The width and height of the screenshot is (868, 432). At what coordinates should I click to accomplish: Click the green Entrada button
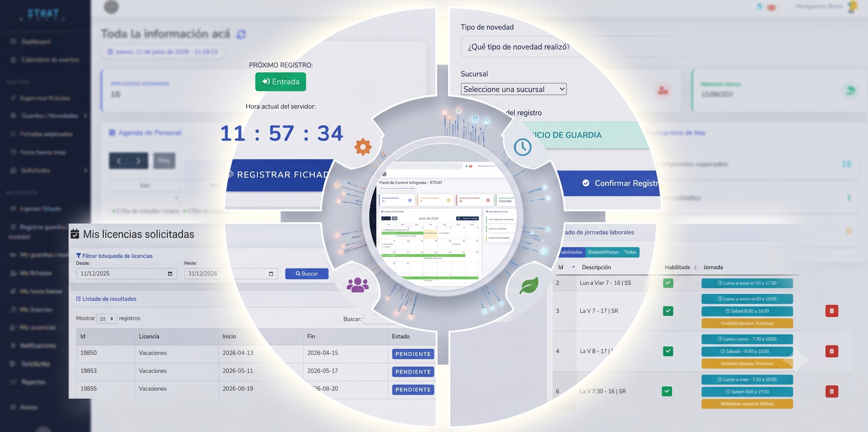[x=281, y=82]
